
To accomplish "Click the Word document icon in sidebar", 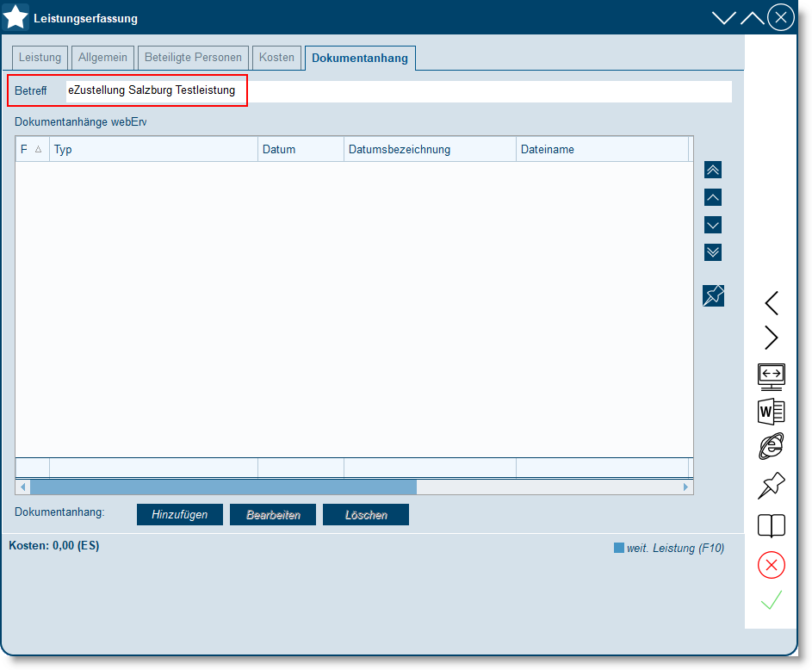I will (771, 412).
